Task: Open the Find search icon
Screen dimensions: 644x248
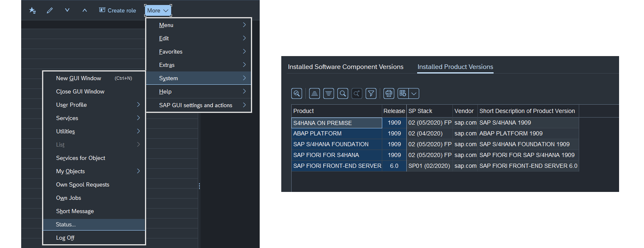Action: pyautogui.click(x=342, y=93)
